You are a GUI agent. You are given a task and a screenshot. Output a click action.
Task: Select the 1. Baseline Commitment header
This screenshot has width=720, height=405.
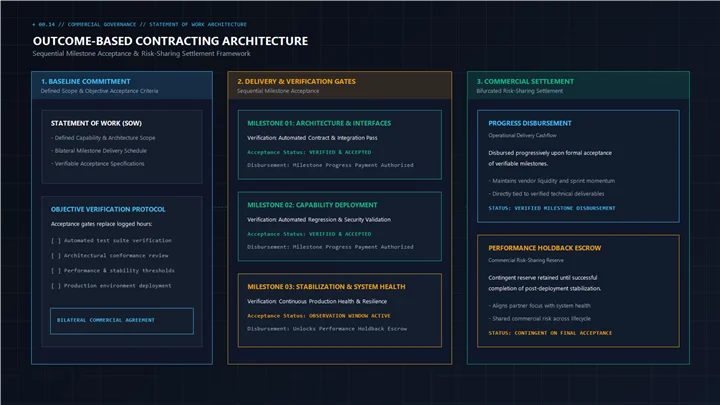pyautogui.click(x=86, y=81)
